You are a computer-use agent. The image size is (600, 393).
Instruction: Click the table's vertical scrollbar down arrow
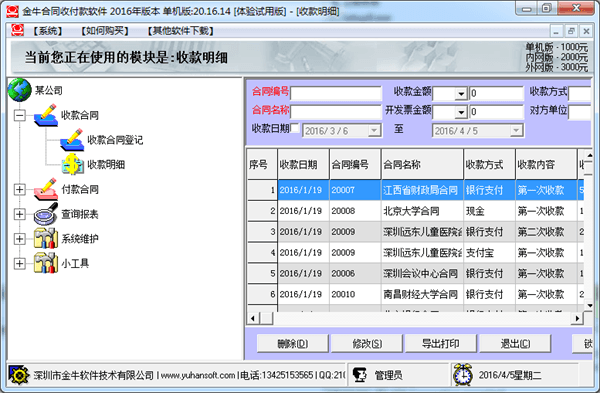pos(589,305)
